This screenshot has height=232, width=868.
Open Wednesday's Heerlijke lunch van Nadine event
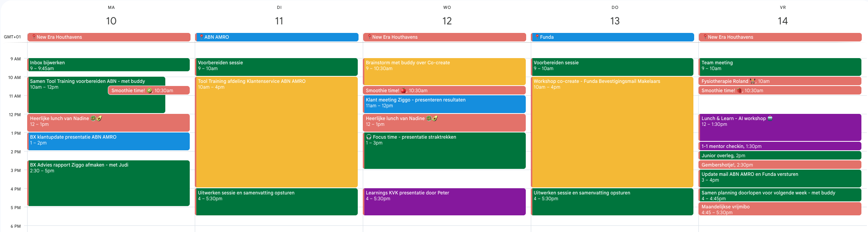point(444,122)
